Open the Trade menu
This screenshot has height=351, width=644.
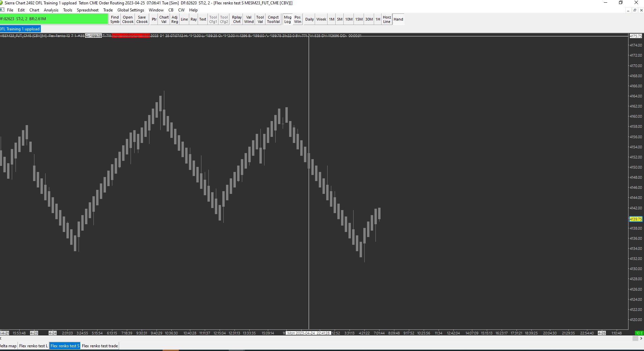108,10
